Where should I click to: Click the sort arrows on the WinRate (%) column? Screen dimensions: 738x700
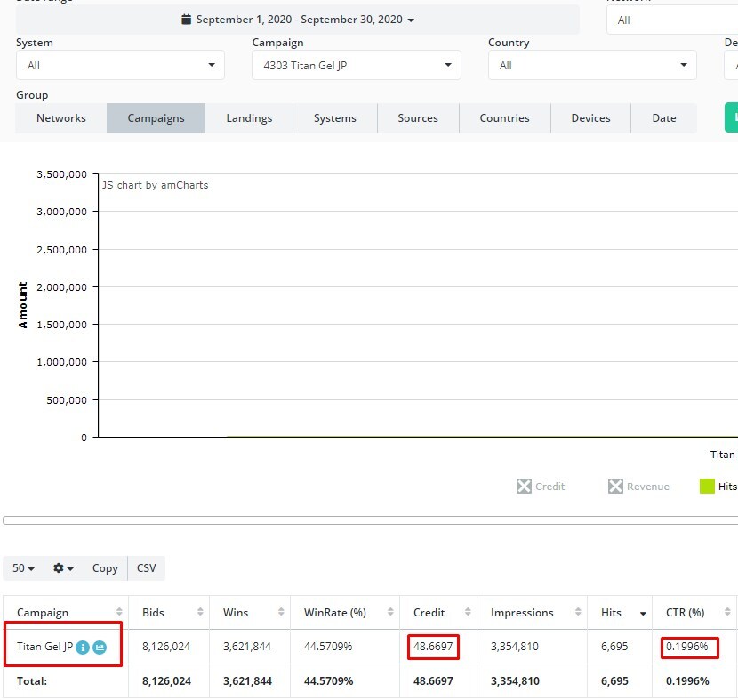[x=389, y=612]
